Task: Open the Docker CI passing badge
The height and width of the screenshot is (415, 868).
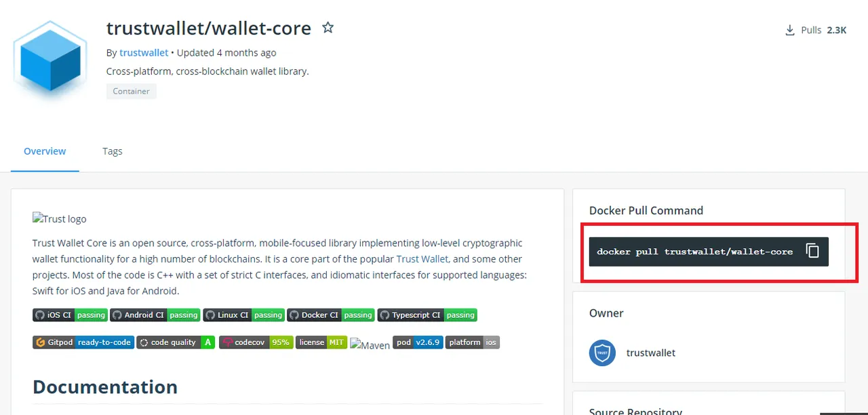Action: (330, 315)
